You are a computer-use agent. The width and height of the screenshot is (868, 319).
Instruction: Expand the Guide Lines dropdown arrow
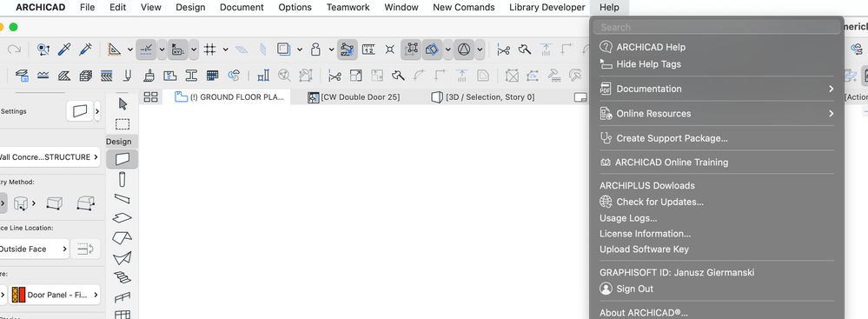point(130,50)
